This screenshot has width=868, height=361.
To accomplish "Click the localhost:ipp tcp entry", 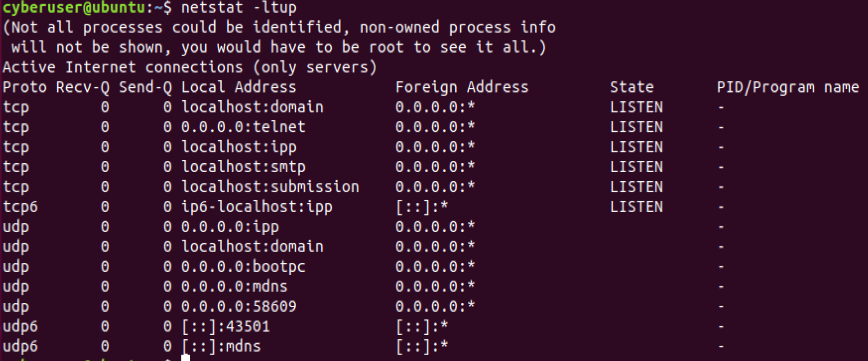I will (x=239, y=147).
